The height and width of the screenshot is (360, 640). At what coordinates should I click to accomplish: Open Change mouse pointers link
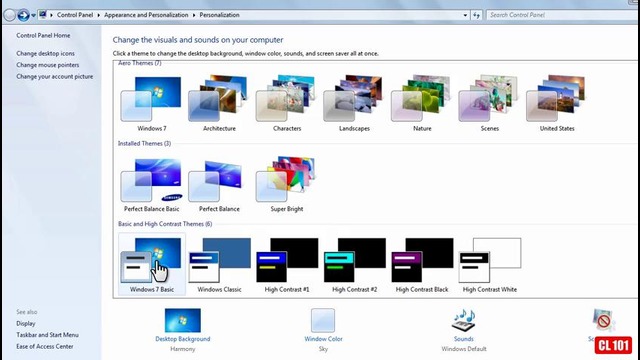[47, 65]
